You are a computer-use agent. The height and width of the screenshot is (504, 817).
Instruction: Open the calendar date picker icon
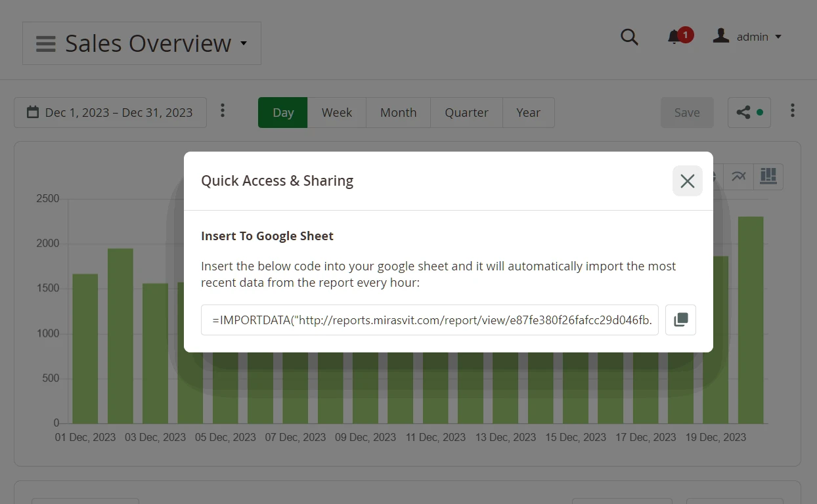tap(33, 112)
